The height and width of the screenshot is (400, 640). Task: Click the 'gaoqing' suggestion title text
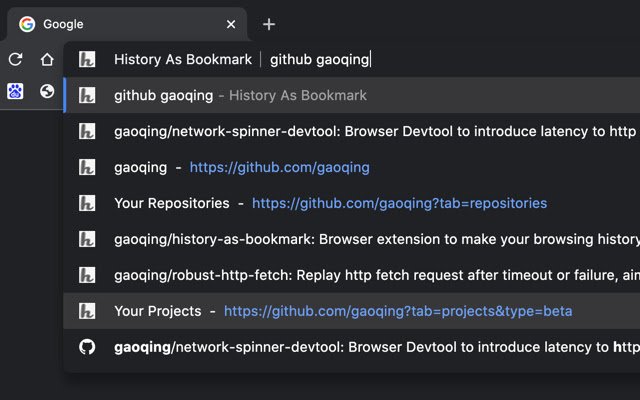pos(140,167)
